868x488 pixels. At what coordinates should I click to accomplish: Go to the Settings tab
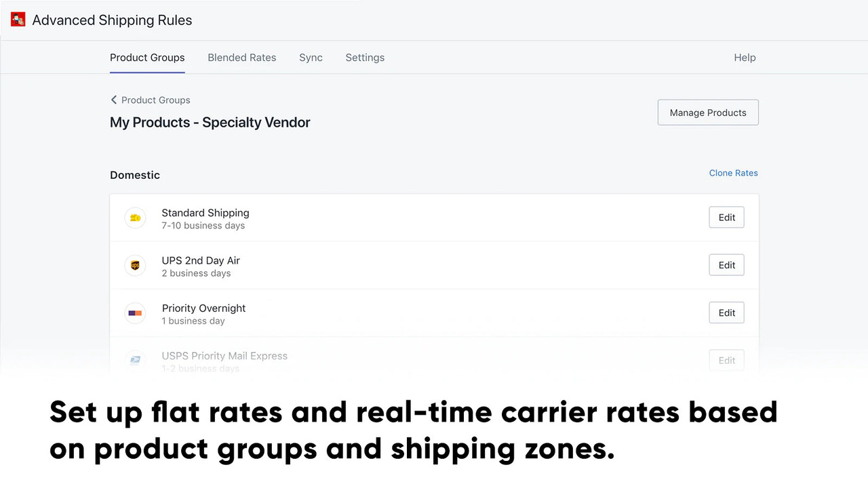point(365,58)
